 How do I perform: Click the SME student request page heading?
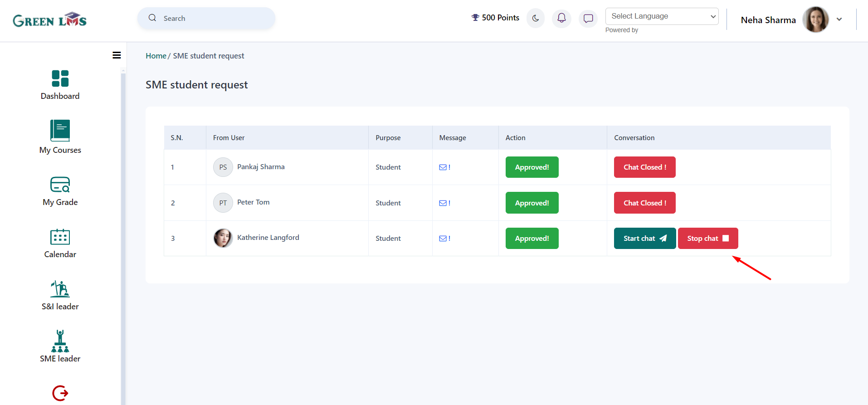pos(196,85)
